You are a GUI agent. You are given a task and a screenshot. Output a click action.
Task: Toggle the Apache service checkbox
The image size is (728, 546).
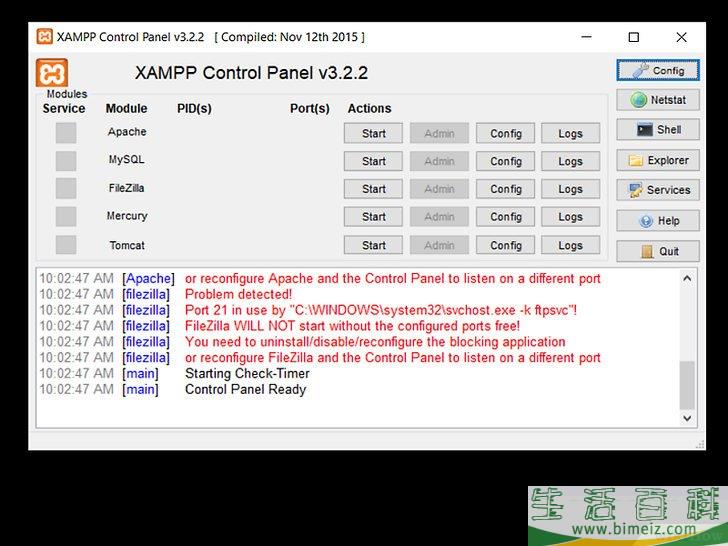point(66,133)
